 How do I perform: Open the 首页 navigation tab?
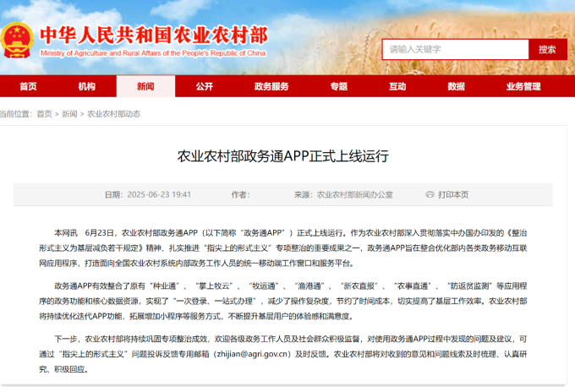click(x=28, y=86)
